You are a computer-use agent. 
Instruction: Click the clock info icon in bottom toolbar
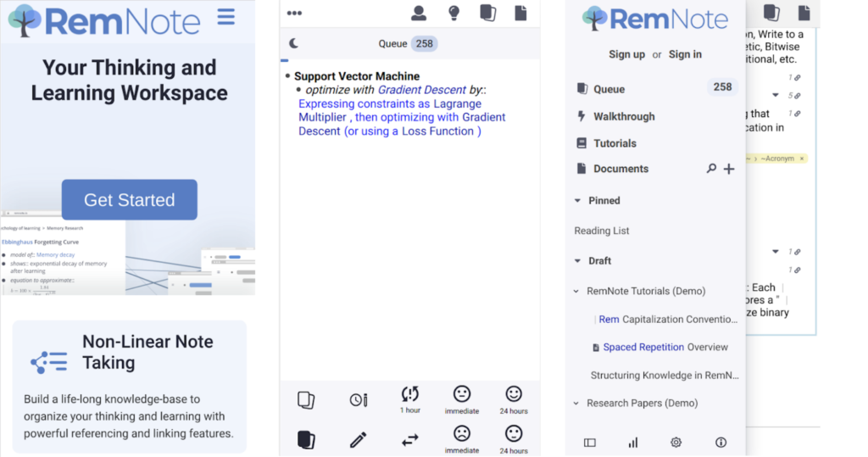pos(359,399)
